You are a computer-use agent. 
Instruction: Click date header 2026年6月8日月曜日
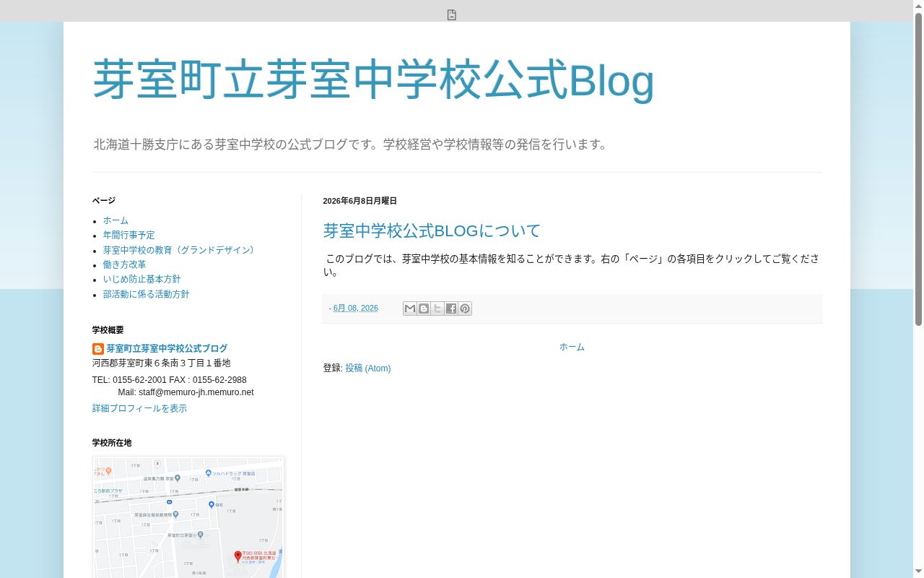tap(359, 201)
